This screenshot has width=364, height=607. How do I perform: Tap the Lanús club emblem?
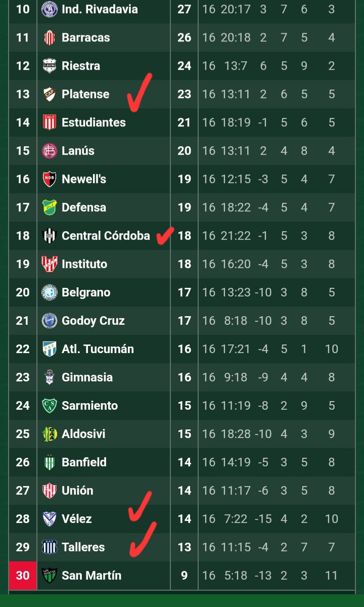[50, 151]
